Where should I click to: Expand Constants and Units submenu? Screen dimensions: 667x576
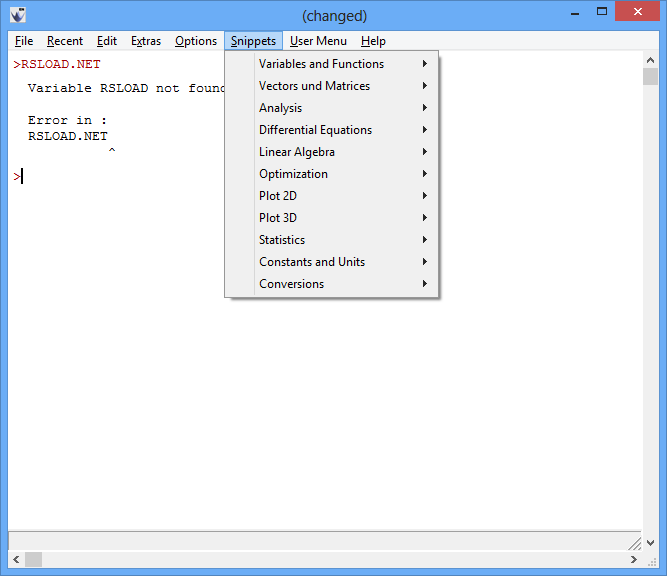coord(332,262)
